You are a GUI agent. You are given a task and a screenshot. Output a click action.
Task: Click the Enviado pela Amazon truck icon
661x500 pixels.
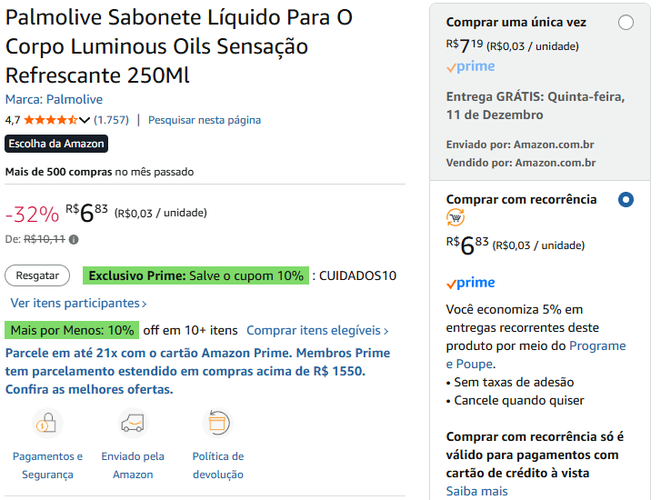pos(133,423)
